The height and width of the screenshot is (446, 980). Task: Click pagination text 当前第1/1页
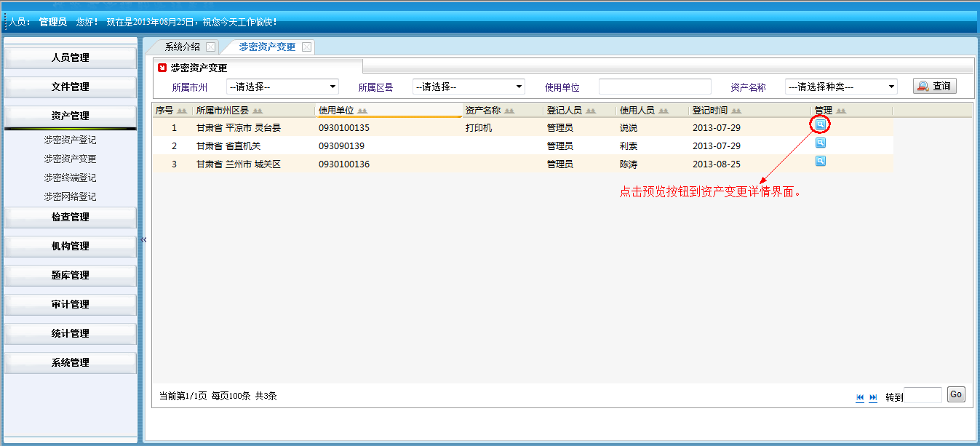pos(183,397)
